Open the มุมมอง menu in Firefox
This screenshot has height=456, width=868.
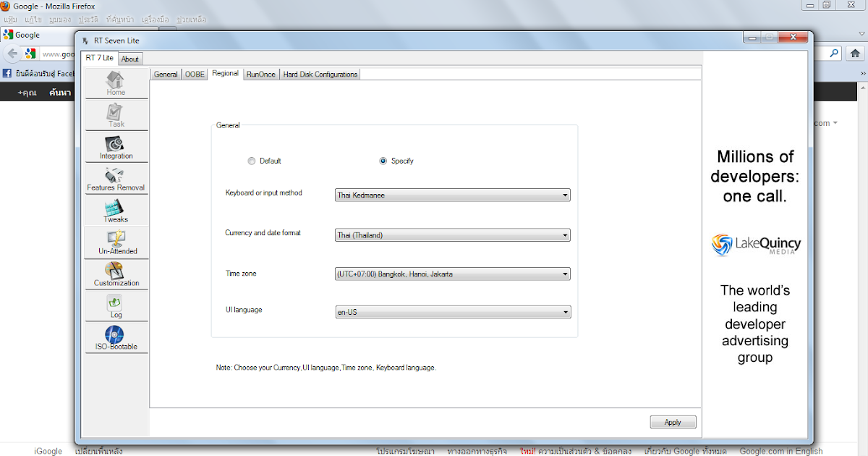[61, 20]
